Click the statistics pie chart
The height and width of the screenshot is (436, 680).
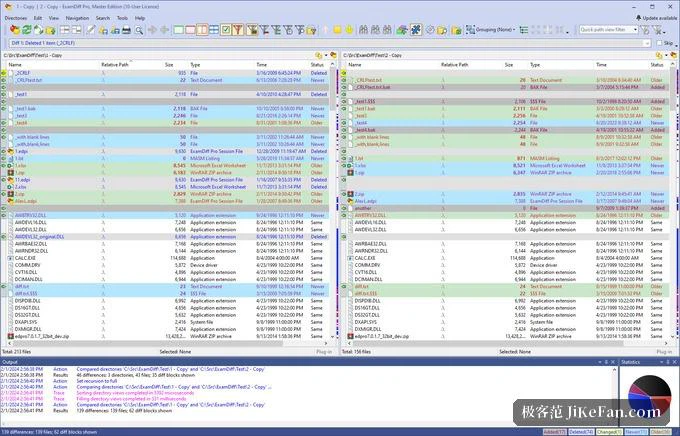point(649,396)
